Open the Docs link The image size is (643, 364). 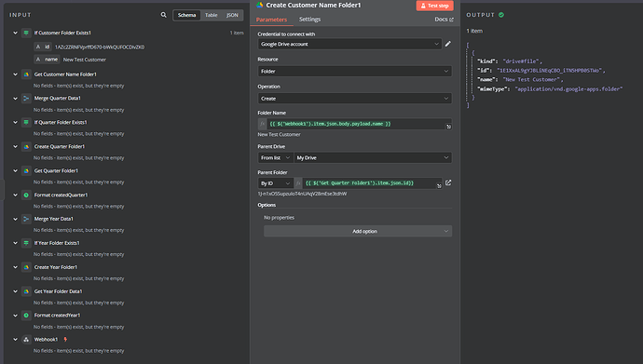click(x=445, y=20)
